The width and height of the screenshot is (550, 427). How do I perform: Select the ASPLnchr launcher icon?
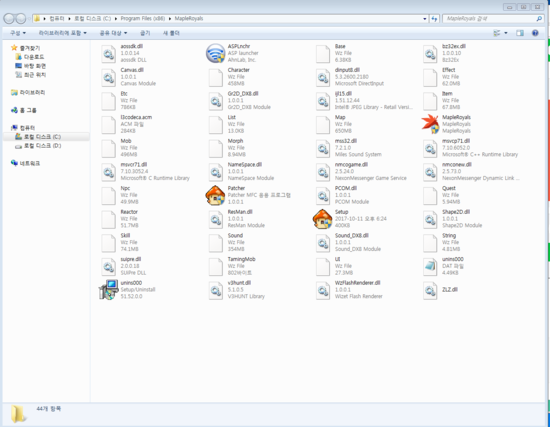(215, 53)
